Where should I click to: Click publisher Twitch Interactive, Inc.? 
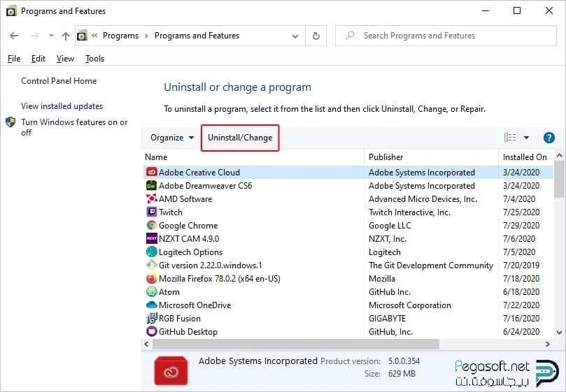pos(409,212)
